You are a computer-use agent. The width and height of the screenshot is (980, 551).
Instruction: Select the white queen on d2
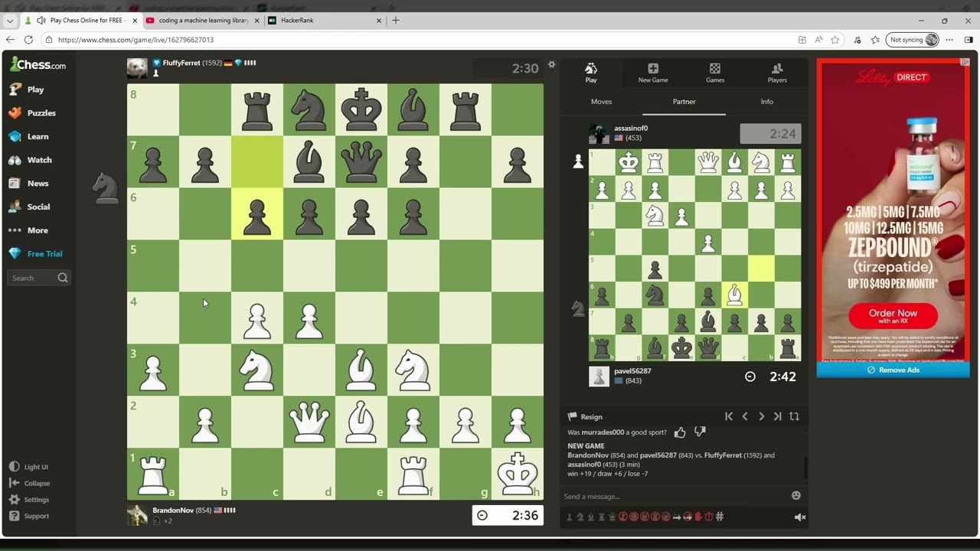(x=309, y=422)
